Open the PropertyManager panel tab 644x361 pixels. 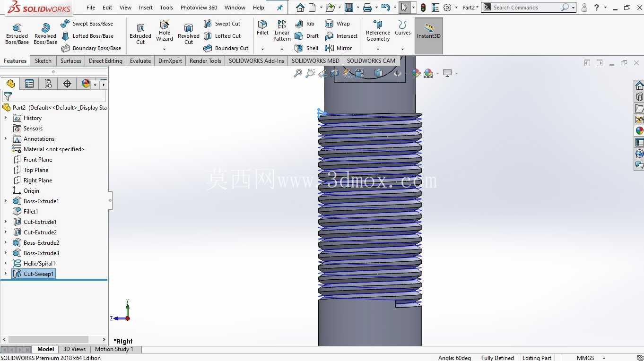point(29,84)
